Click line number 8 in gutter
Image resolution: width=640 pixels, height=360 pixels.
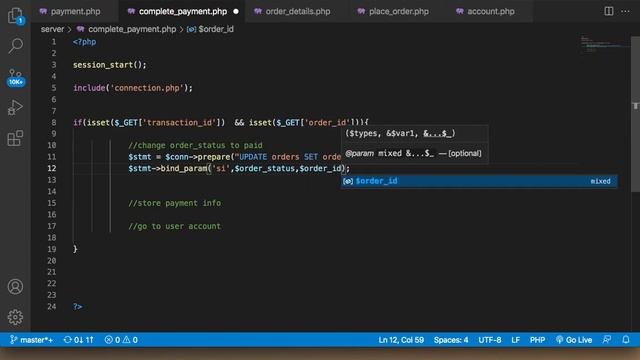(x=53, y=122)
